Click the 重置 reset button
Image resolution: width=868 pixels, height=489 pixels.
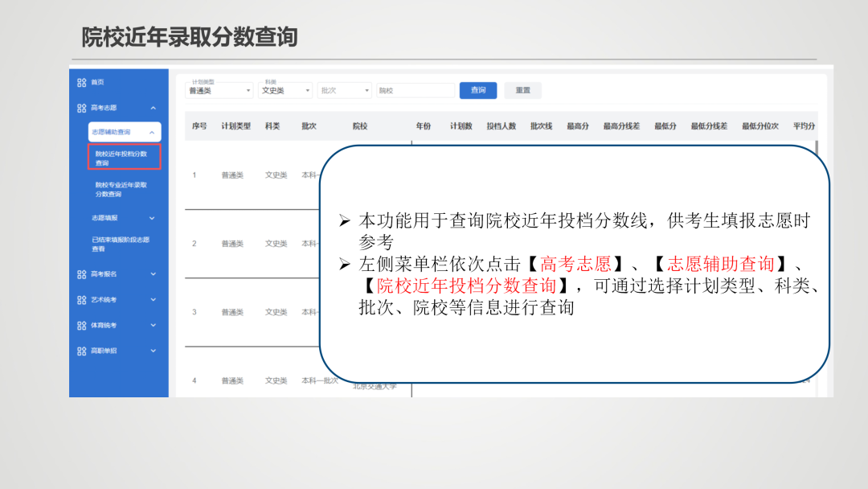pyautogui.click(x=522, y=90)
